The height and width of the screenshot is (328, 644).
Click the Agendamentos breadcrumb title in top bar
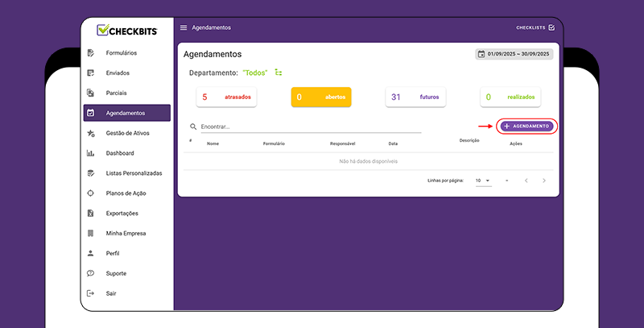click(212, 27)
